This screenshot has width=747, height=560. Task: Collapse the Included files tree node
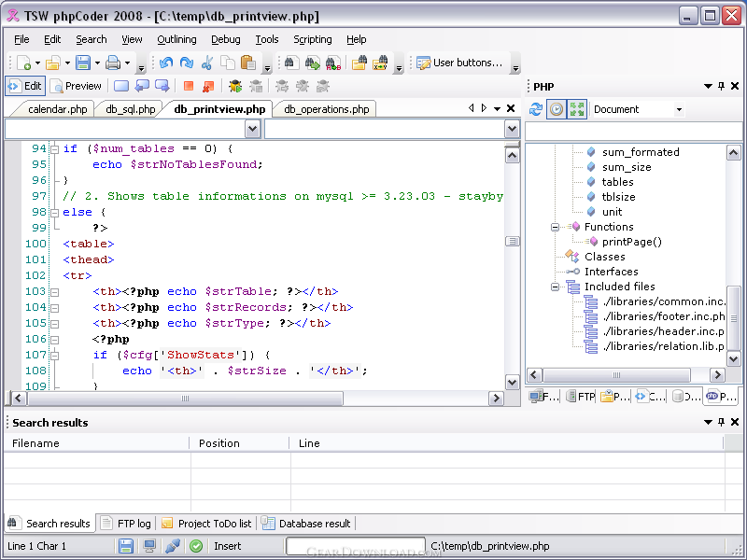click(555, 287)
